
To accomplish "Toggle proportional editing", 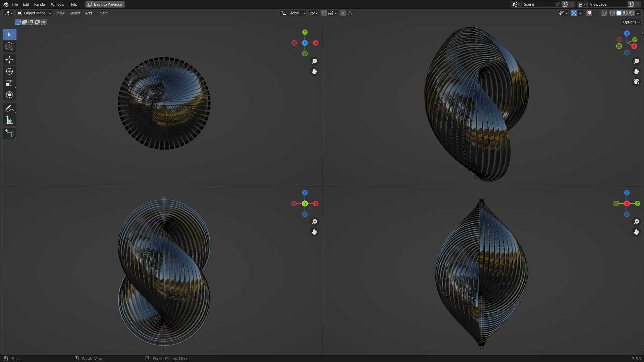I will pos(343,13).
